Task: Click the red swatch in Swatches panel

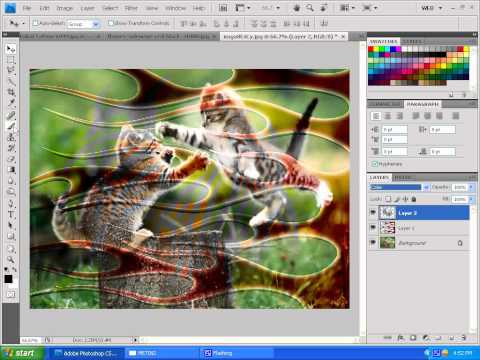Action: click(x=371, y=49)
